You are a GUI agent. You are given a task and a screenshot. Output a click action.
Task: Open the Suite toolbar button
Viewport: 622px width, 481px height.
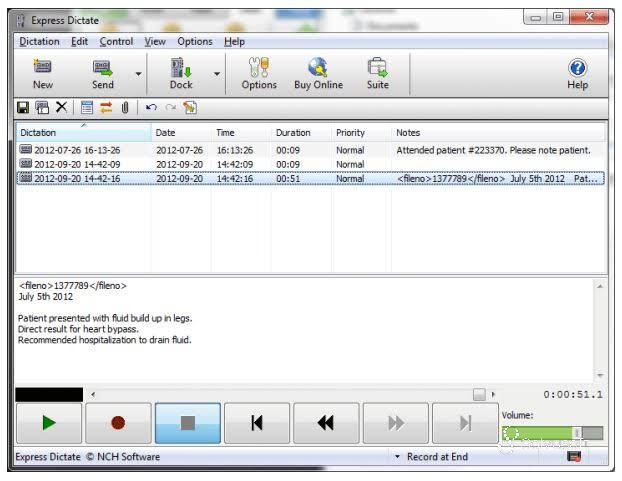click(x=377, y=74)
